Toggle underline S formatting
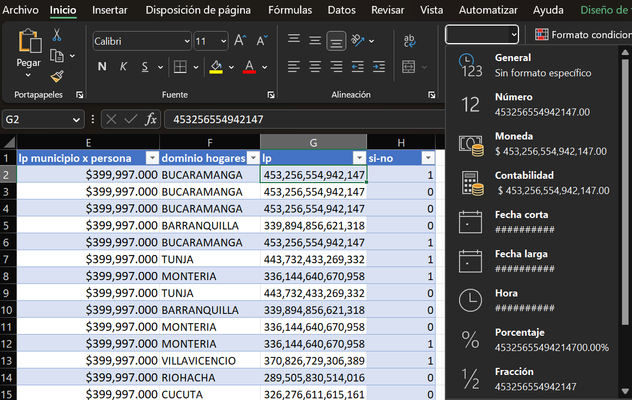Image resolution: width=632 pixels, height=400 pixels. click(x=145, y=67)
